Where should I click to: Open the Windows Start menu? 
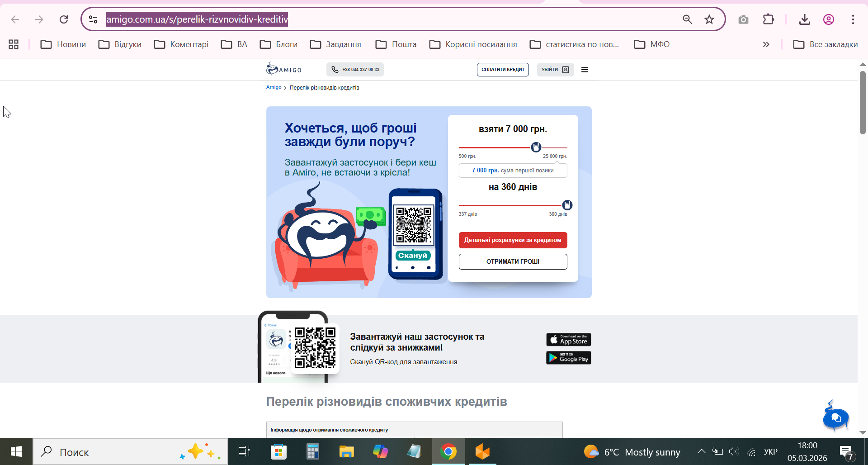coord(16,451)
